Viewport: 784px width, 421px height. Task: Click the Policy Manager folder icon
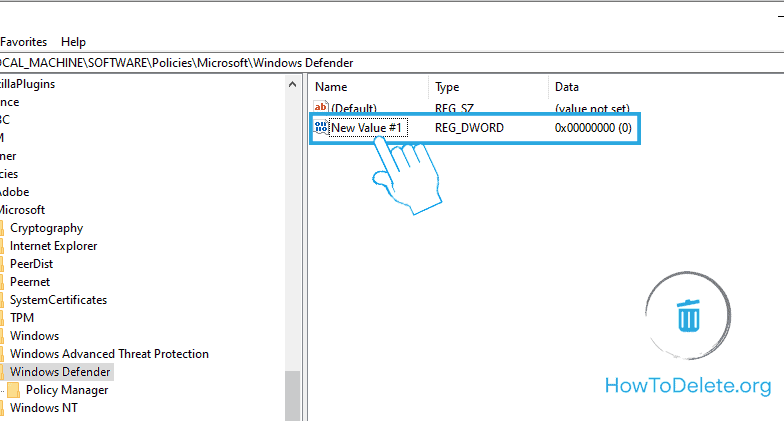[15, 390]
